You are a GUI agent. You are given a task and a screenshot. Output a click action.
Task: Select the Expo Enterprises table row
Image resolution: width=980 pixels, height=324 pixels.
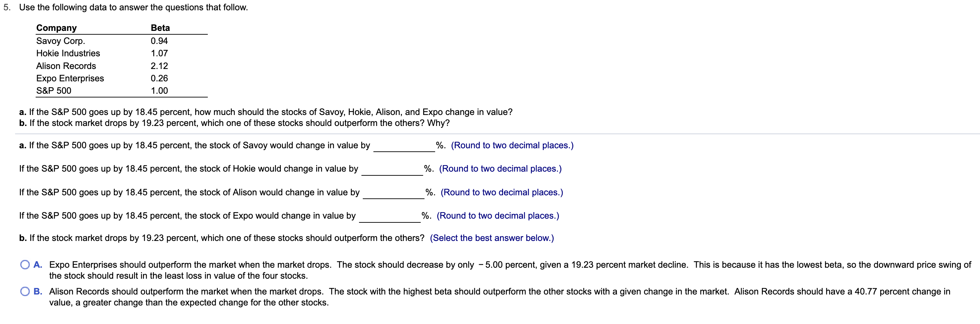tap(70, 79)
